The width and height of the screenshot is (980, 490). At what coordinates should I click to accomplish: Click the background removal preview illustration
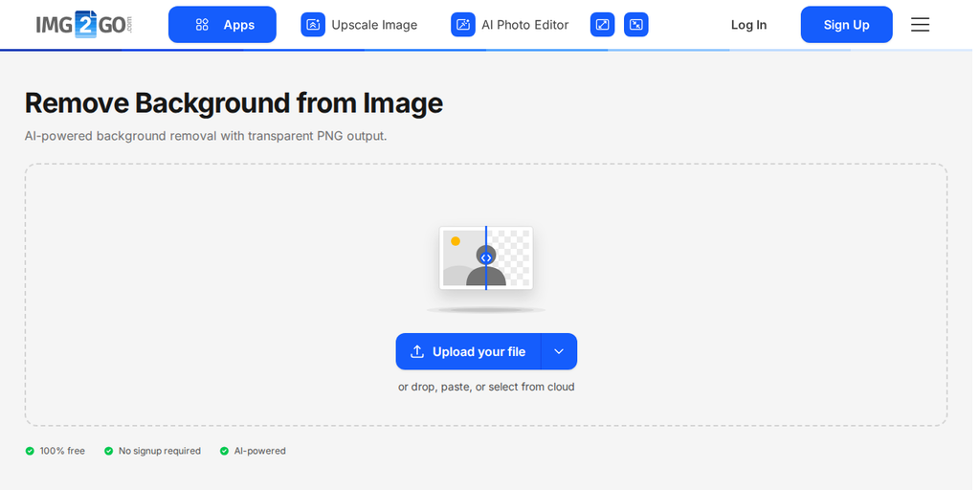point(486,257)
